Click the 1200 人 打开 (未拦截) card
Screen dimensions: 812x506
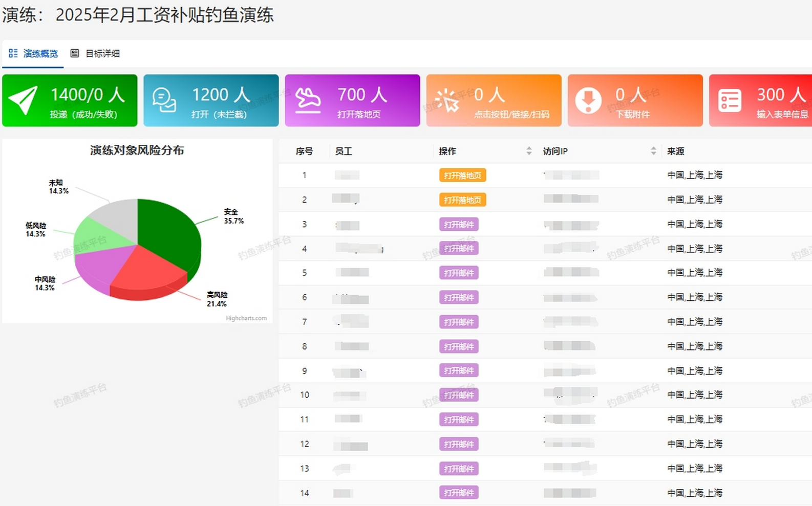tap(211, 100)
